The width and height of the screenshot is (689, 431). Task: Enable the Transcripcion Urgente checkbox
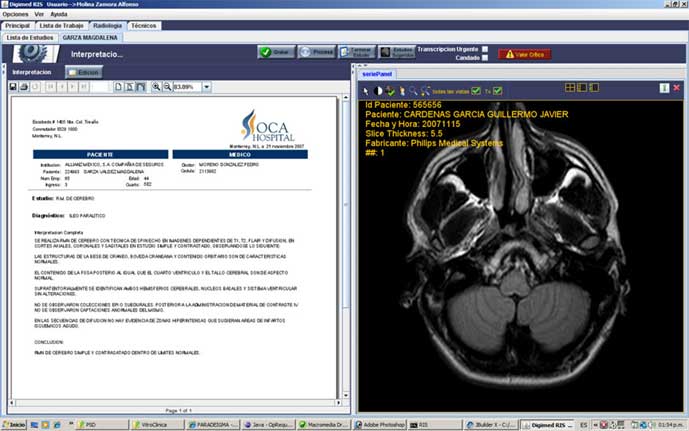(x=485, y=48)
